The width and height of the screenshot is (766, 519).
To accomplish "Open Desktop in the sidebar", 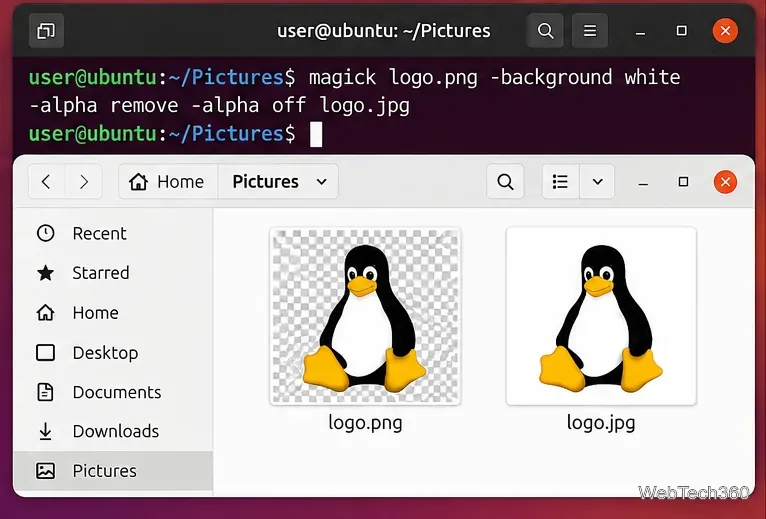I will [114, 353].
